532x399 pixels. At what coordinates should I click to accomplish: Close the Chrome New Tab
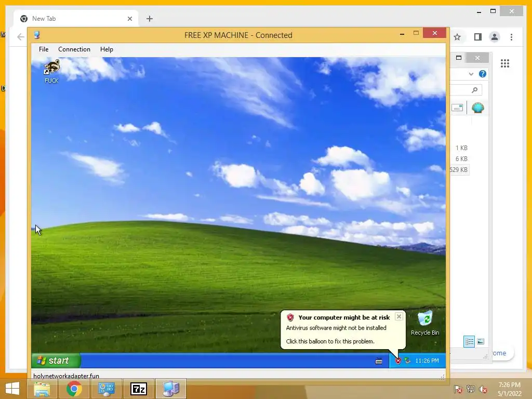coord(129,19)
